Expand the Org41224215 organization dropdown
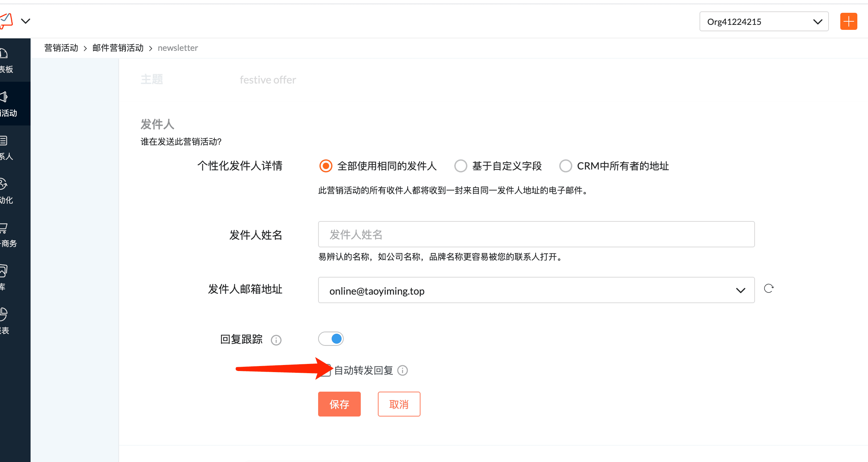 pyautogui.click(x=764, y=22)
